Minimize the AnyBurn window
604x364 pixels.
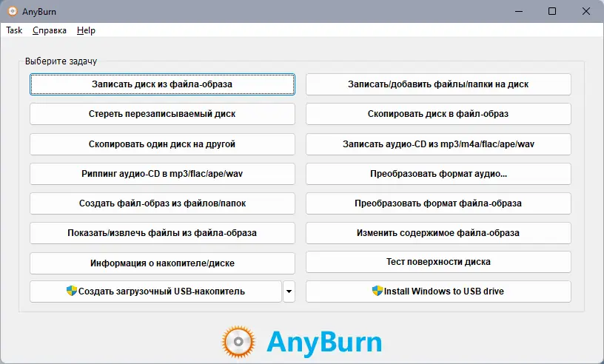coord(519,11)
